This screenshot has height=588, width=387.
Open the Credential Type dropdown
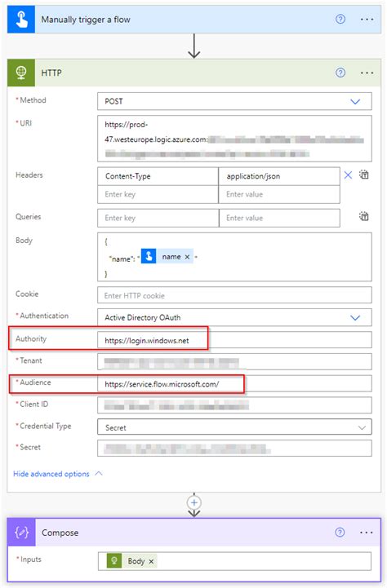pyautogui.click(x=234, y=427)
